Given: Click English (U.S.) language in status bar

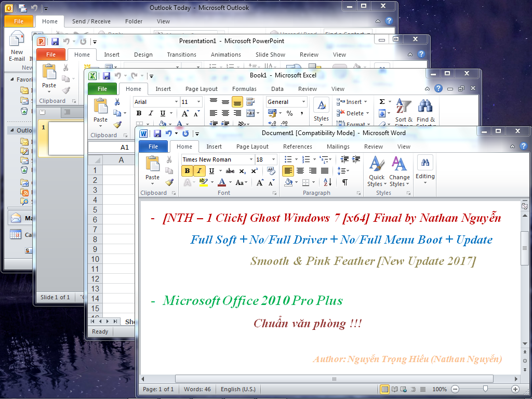Looking at the screenshot, I should coord(238,389).
